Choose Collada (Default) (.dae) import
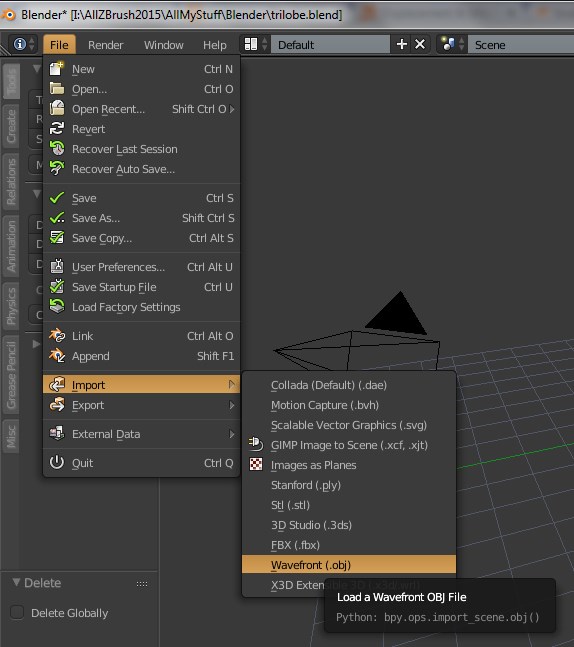The height and width of the screenshot is (647, 574). (349, 385)
